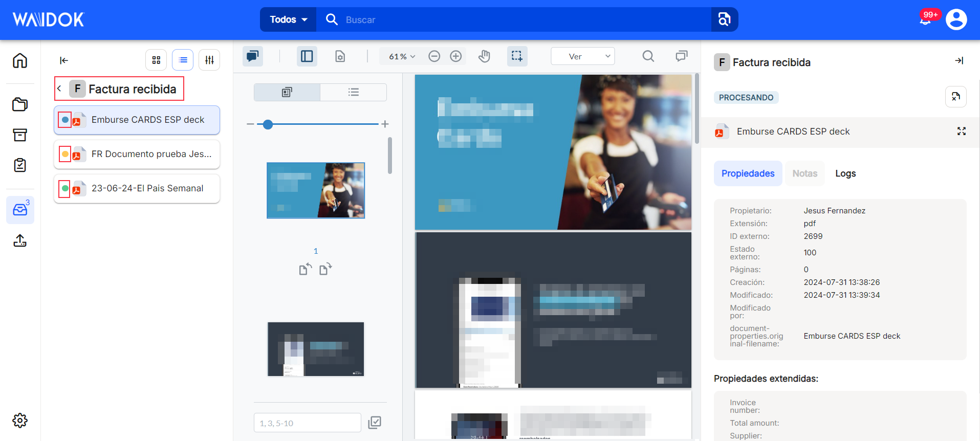Select the pan hand tool
This screenshot has width=980, height=441.
click(x=484, y=56)
